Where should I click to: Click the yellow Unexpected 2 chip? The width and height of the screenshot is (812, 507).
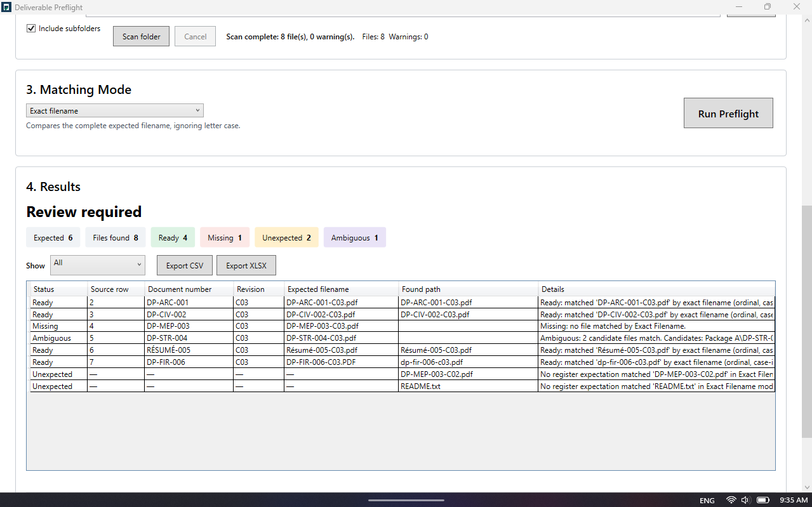[x=286, y=237]
